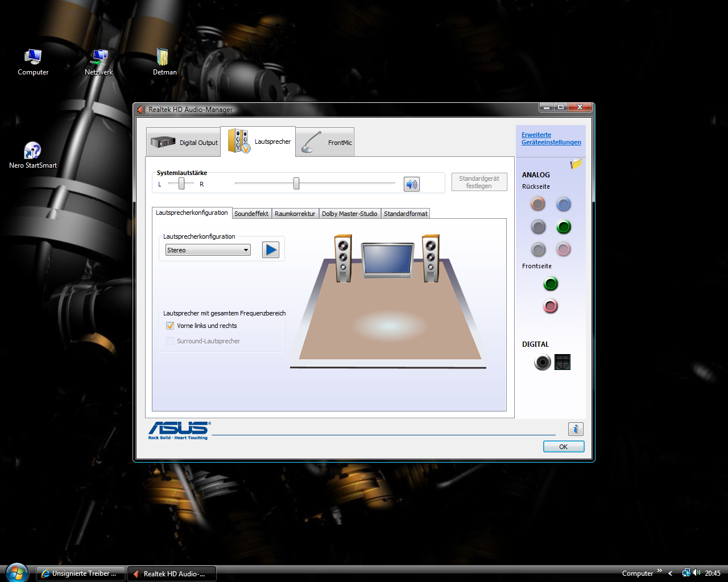
Task: Open the Netzwerk desktop icon
Action: pyautogui.click(x=99, y=62)
